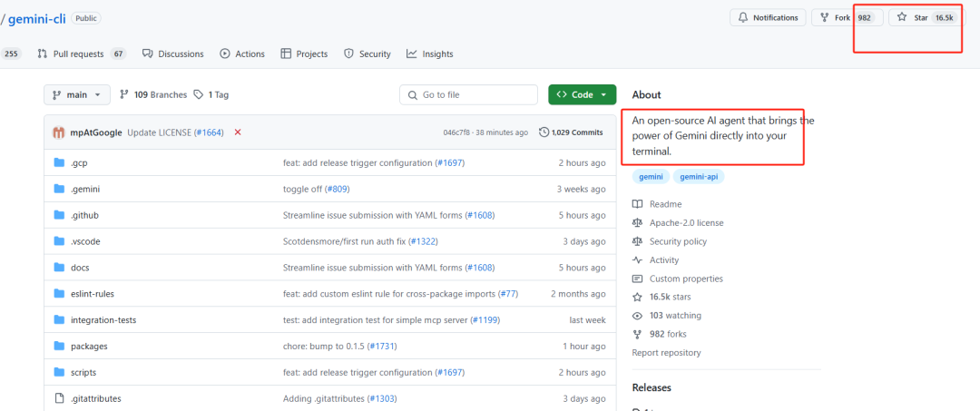Switch to the Discussions tab

pyautogui.click(x=173, y=54)
